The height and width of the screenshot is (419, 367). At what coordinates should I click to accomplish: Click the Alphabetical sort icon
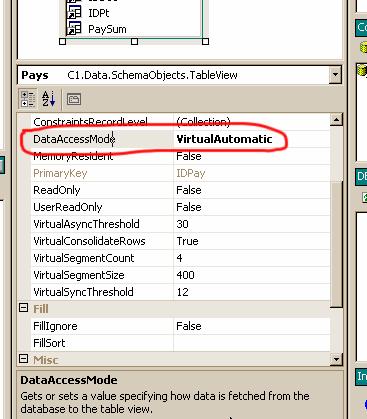[x=49, y=99]
